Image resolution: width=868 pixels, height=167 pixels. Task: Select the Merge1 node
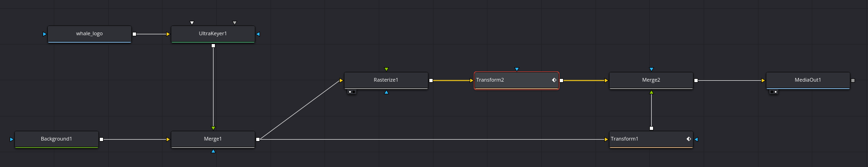pos(213,139)
